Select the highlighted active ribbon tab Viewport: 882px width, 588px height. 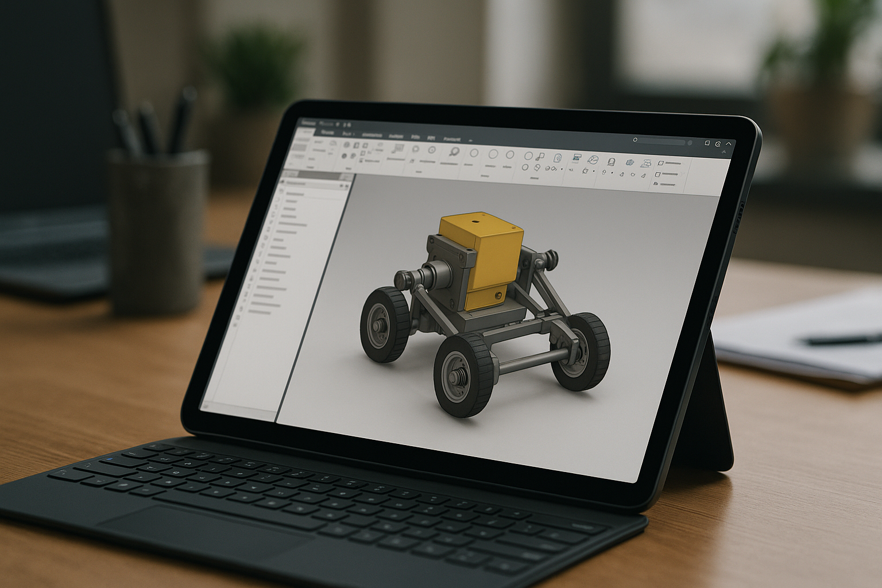305,131
